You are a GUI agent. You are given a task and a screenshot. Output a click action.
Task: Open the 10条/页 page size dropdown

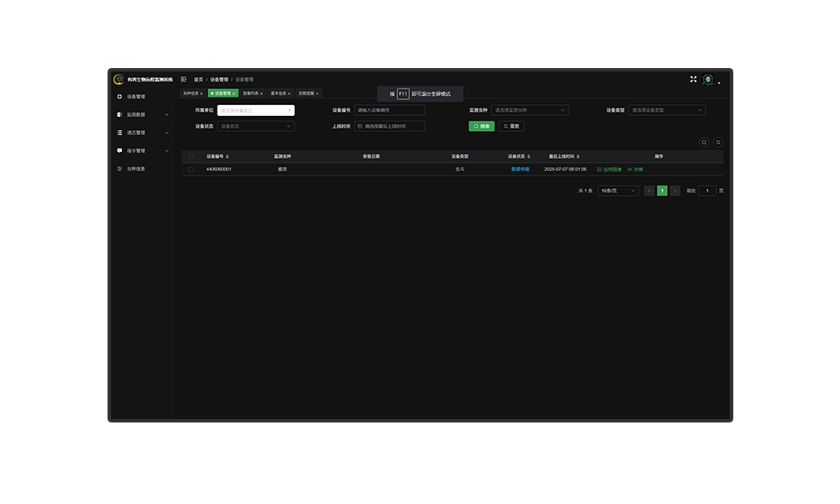click(x=618, y=191)
